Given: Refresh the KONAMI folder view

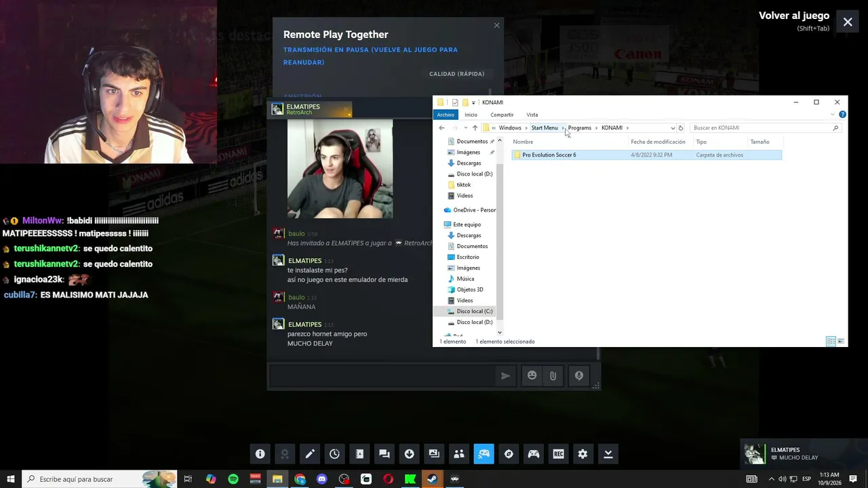Looking at the screenshot, I should (x=681, y=128).
